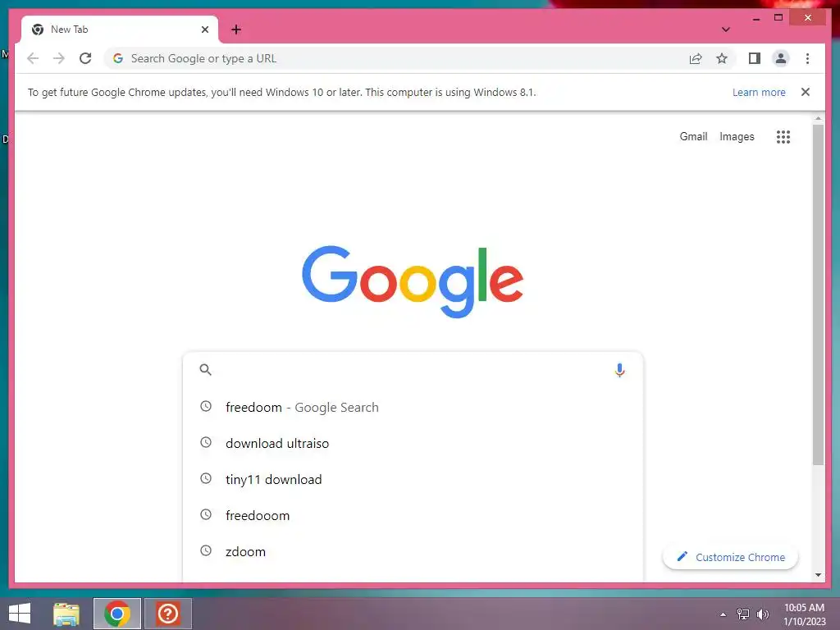This screenshot has width=840, height=630.
Task: Open Google Images link
Action: pyautogui.click(x=737, y=137)
